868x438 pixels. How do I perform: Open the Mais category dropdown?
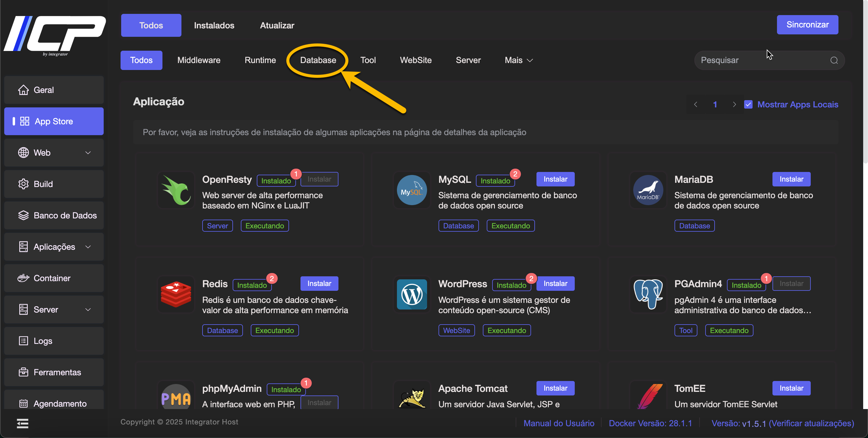point(519,60)
